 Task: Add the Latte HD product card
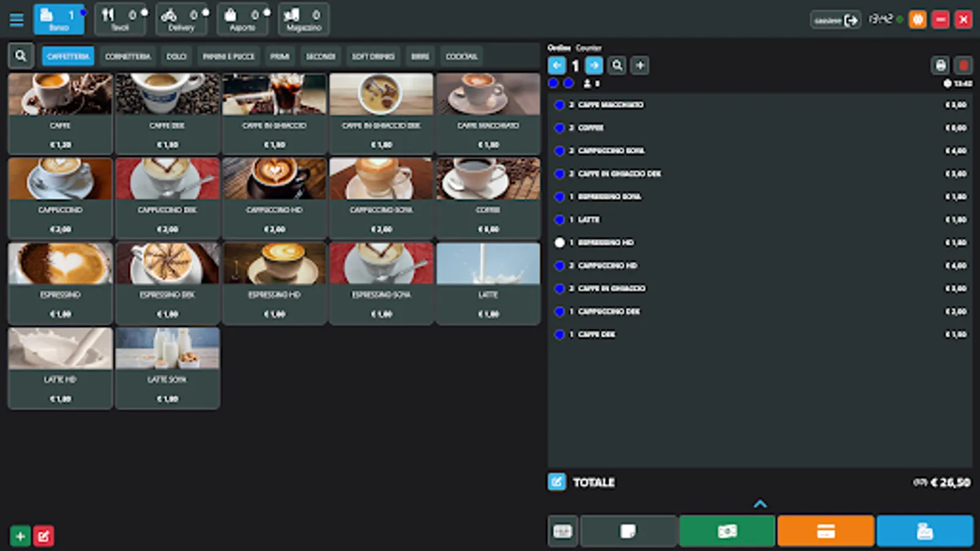60,367
